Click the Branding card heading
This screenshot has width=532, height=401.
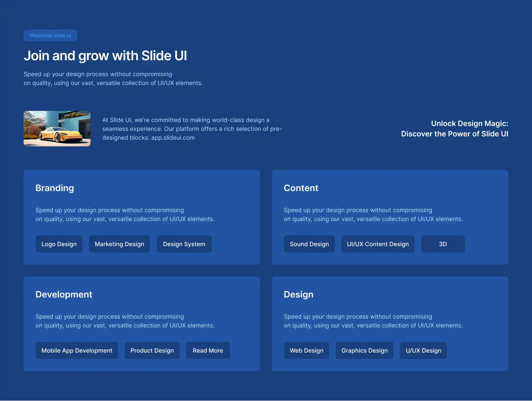click(x=55, y=188)
